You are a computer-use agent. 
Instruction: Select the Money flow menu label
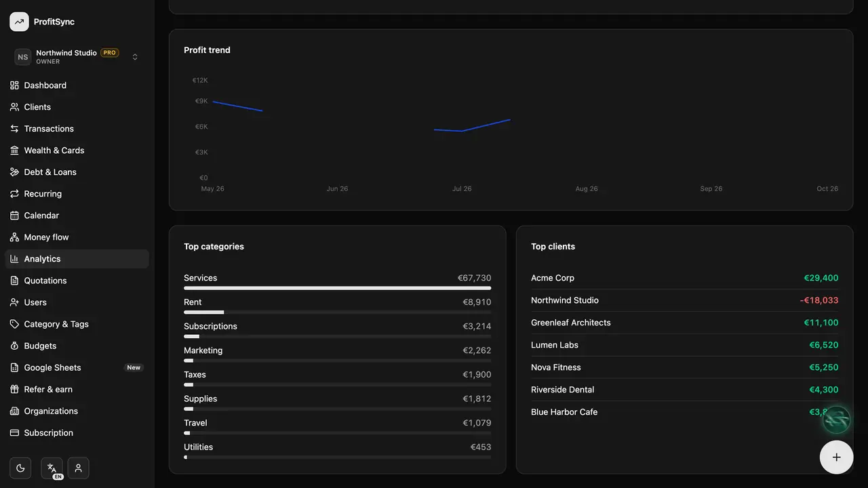click(x=46, y=237)
